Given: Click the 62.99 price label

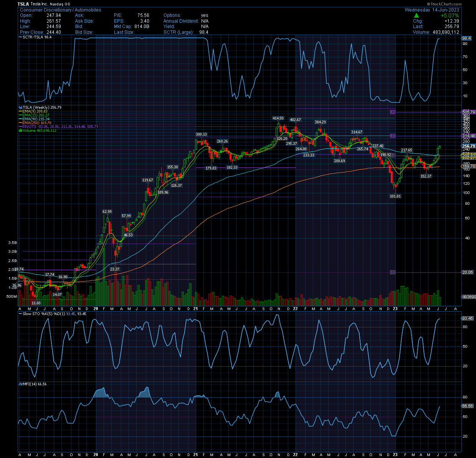Looking at the screenshot, I should coord(107,212).
